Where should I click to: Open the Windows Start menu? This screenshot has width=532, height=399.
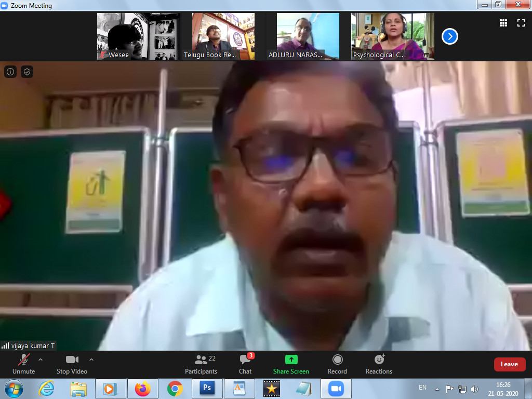click(14, 389)
